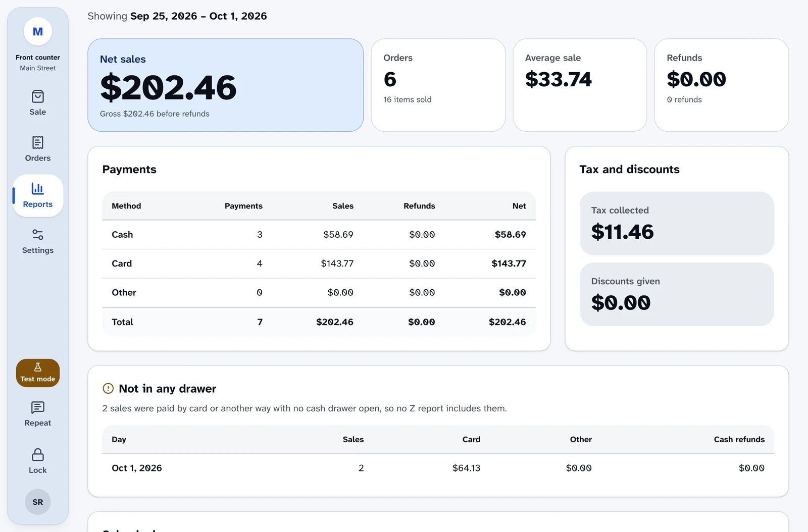Open the Settings sliders icon
The image size is (808, 532).
point(38,235)
